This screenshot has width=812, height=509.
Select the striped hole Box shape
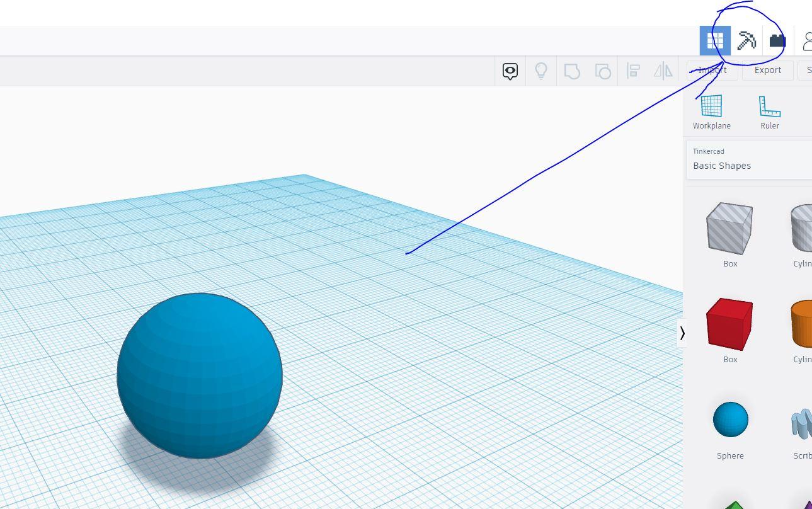click(729, 228)
